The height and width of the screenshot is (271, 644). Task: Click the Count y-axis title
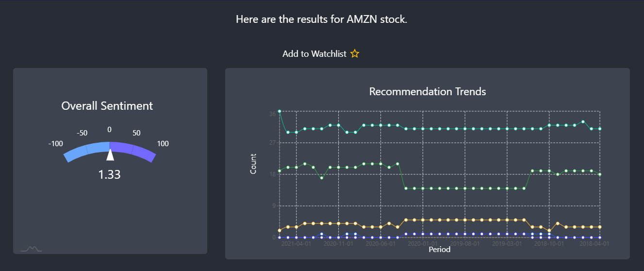click(x=253, y=164)
